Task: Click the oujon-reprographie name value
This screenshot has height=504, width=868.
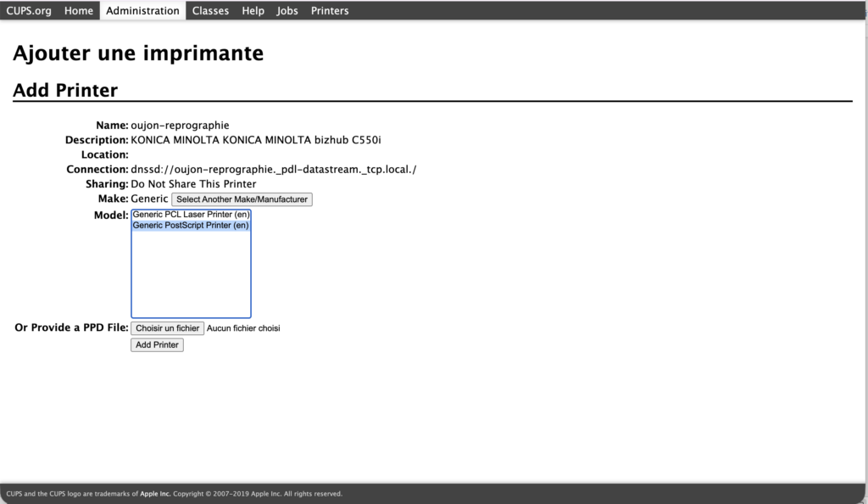Action: pyautogui.click(x=180, y=126)
